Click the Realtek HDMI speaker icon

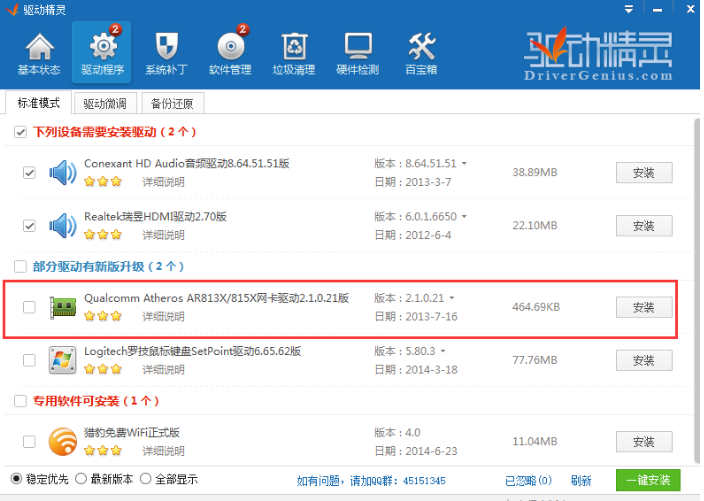click(x=62, y=226)
